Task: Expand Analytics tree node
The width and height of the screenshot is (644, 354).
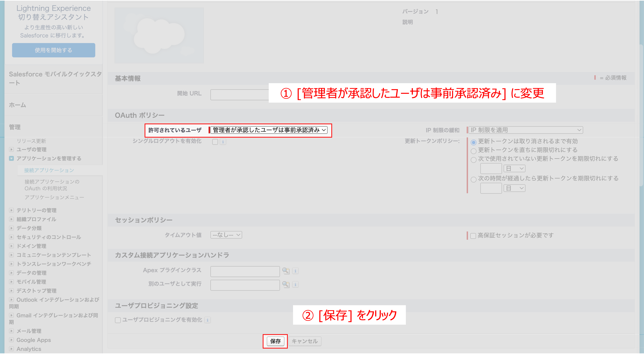Action: point(12,349)
